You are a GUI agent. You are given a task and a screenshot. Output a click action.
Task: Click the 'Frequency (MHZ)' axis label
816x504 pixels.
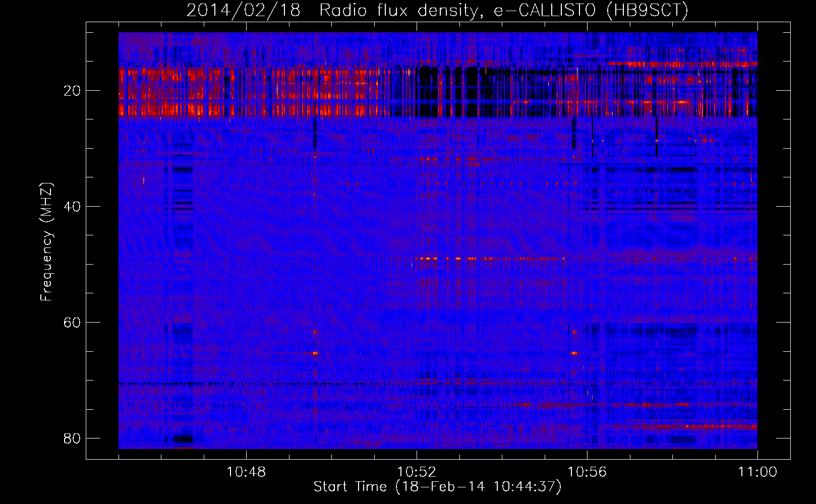(x=46, y=242)
